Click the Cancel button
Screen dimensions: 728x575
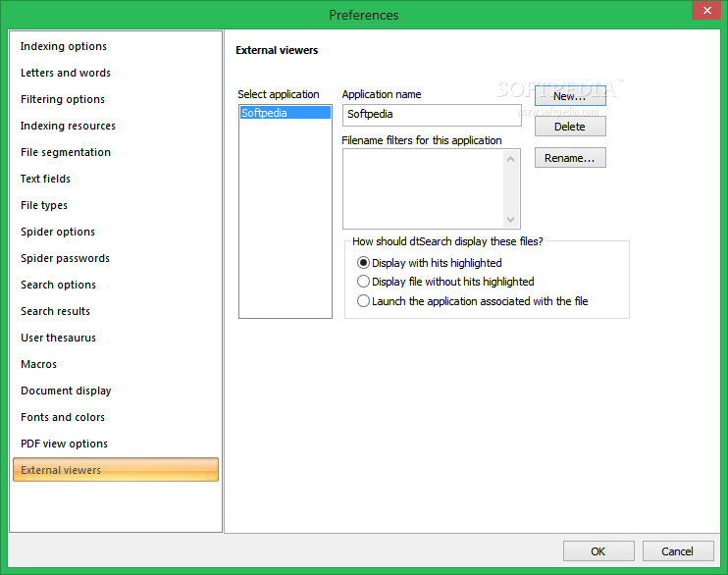tap(678, 550)
